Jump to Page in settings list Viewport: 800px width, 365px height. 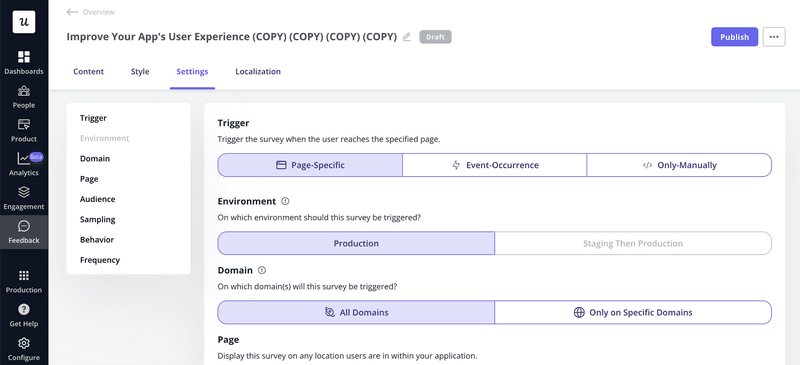89,179
